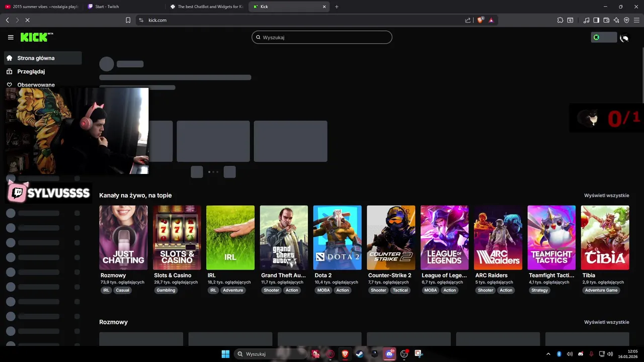Open the Teamfight Tactics category card

click(x=551, y=237)
